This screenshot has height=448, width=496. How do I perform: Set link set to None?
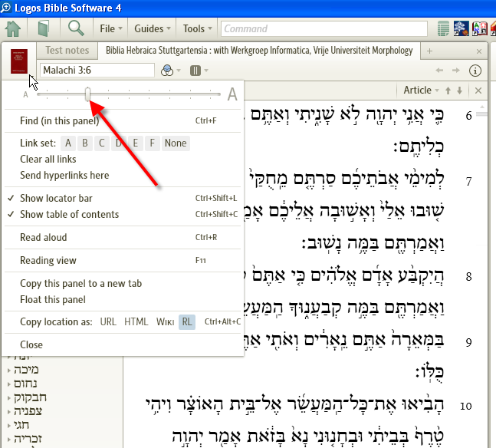click(x=176, y=143)
